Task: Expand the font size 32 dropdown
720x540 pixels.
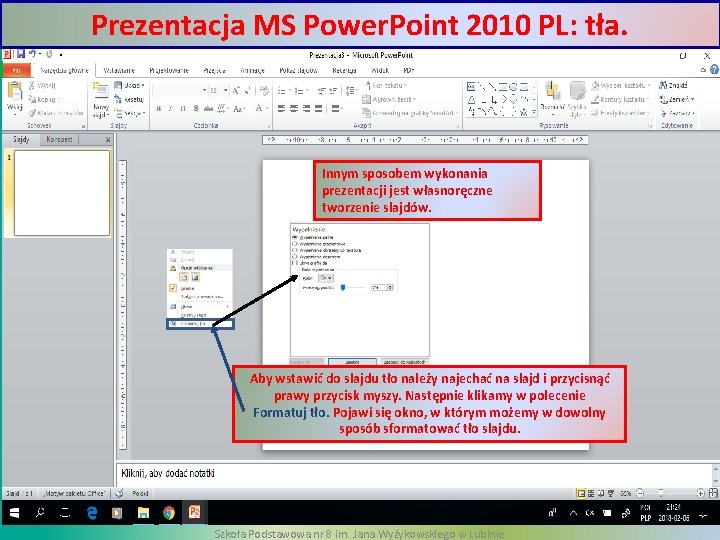Action: click(225, 90)
